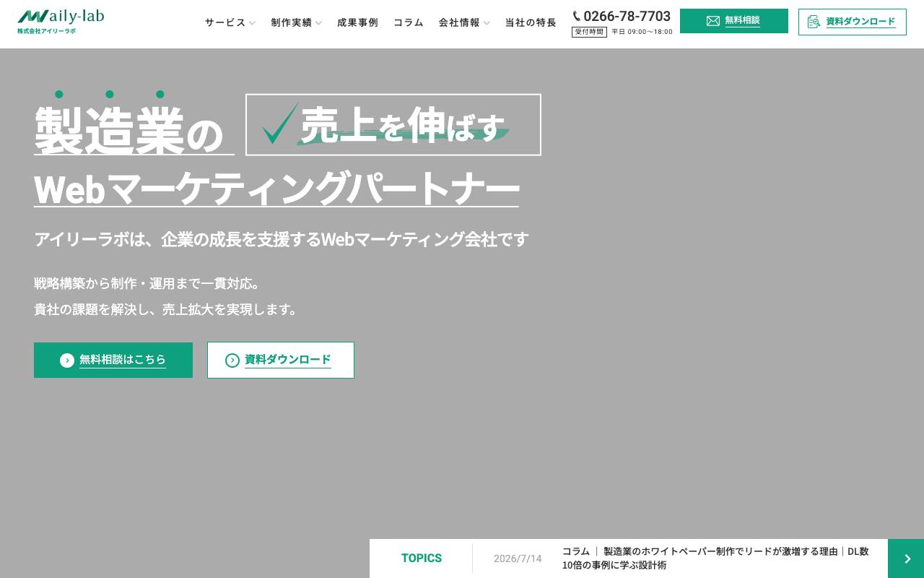924x578 pixels.
Task: Click the circled arrow icon in 無料相談はこちら
Action: point(67,361)
